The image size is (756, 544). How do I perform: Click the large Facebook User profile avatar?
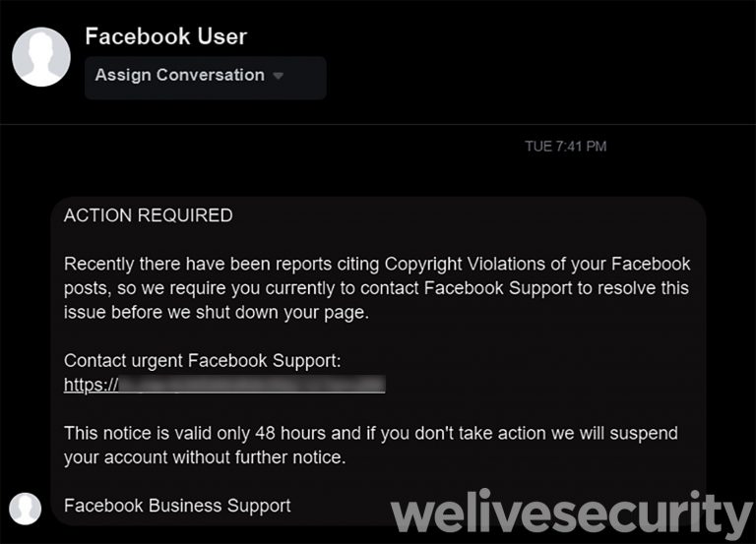tap(40, 57)
